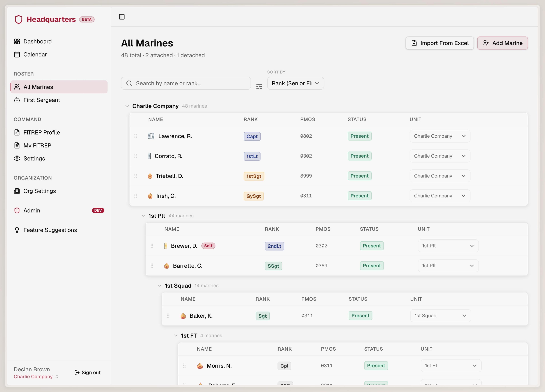Click drag handle for Corrato, R.
Screen dimensions: 545x392
coord(136,156)
